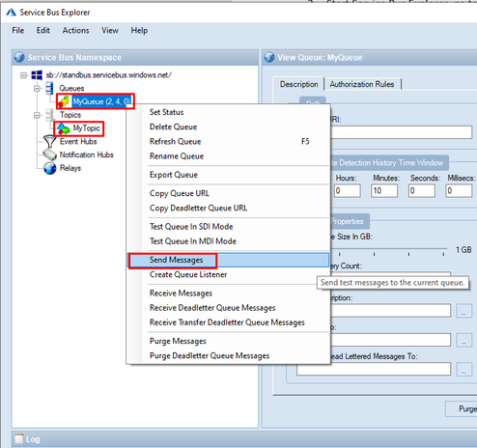Choose Receive Messages menu entry
This screenshot has height=448, width=477.
(x=229, y=294)
